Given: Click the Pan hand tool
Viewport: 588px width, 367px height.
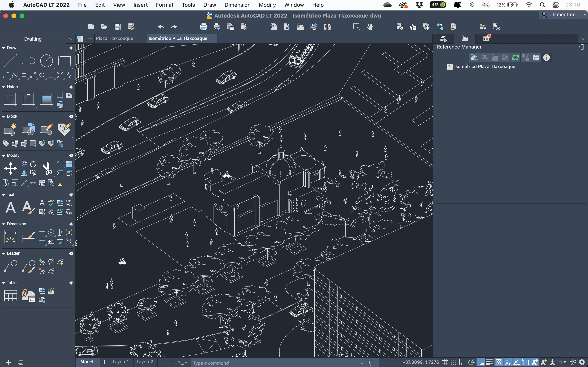Looking at the screenshot, I should click(370, 27).
